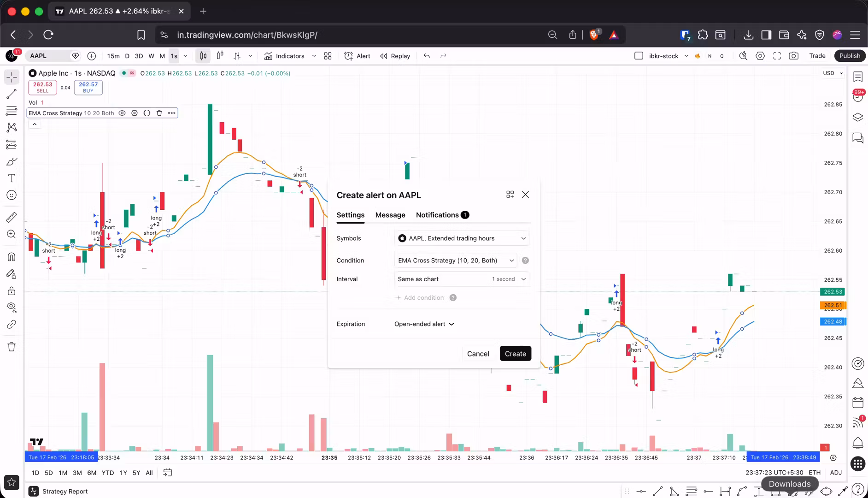The height and width of the screenshot is (498, 868).
Task: Open the patterns drawing tool
Action: tap(12, 127)
